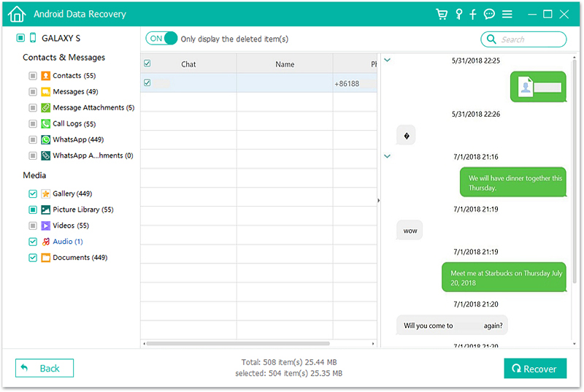Toggle the WhatsApp Attachments (0) checkbox

point(33,155)
